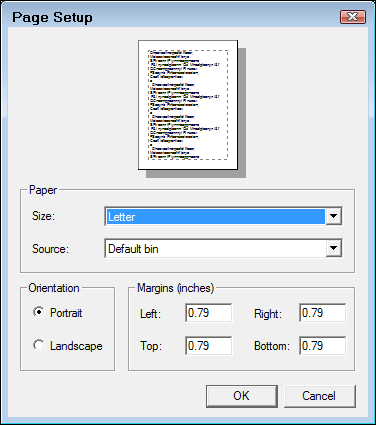Click the Right margin input field
The image size is (376, 425).
point(323,313)
